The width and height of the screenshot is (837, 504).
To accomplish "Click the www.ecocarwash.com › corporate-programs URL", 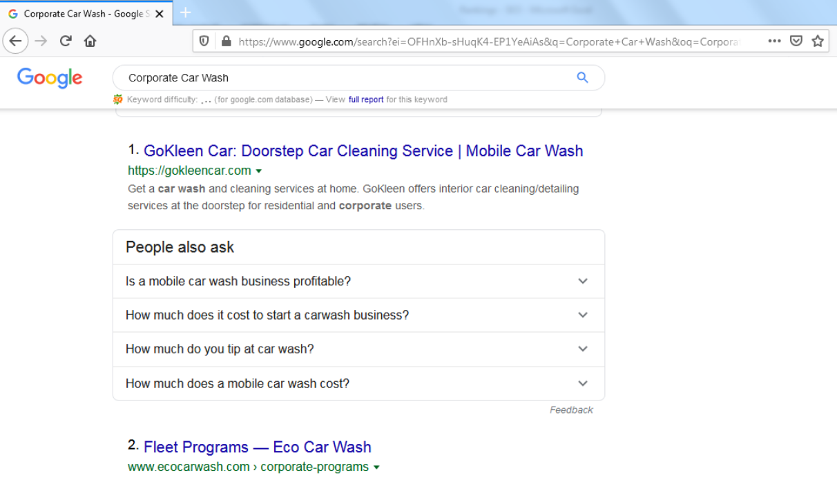I will click(x=248, y=467).
